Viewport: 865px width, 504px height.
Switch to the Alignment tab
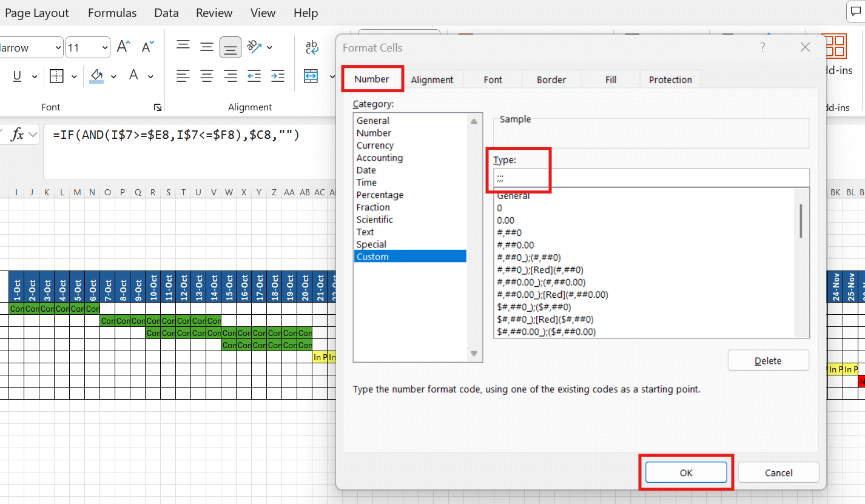[432, 79]
